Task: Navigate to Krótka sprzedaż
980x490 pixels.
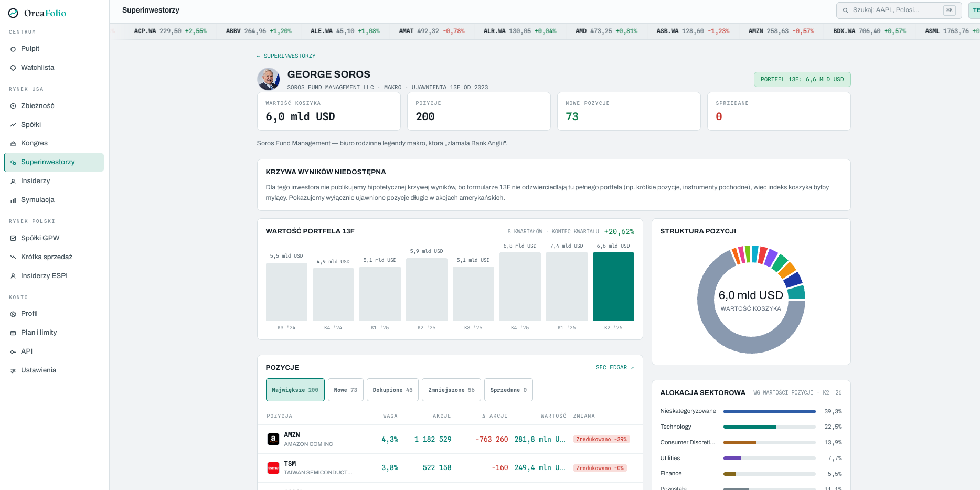Action: point(54,257)
